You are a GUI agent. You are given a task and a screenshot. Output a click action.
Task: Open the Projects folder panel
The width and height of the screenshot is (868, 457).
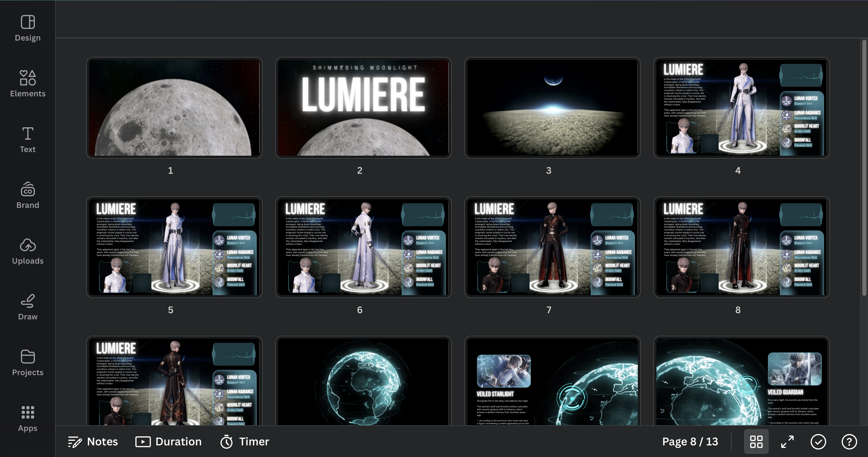click(28, 363)
